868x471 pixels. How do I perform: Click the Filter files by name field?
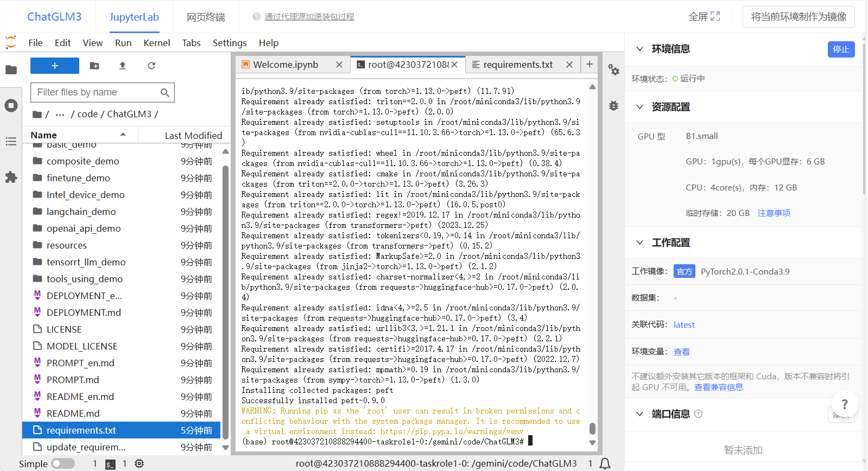(98, 92)
